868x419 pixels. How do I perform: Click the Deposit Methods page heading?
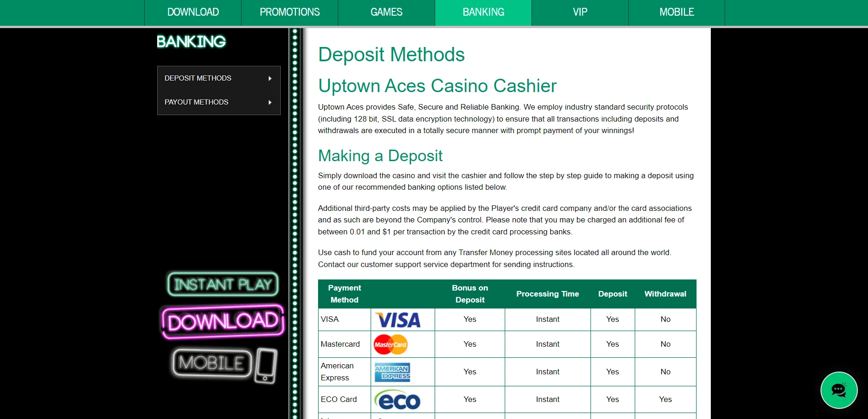click(391, 54)
